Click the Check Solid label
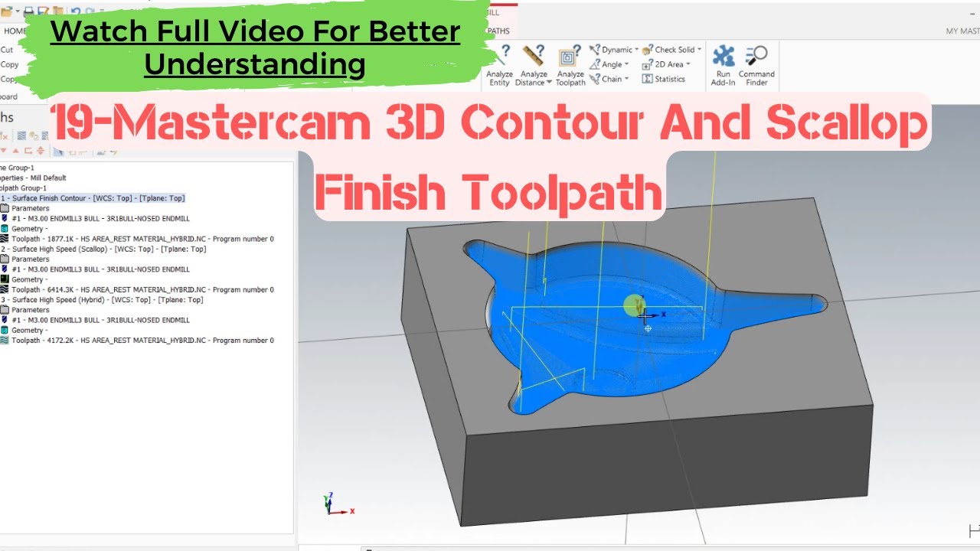 675,50
